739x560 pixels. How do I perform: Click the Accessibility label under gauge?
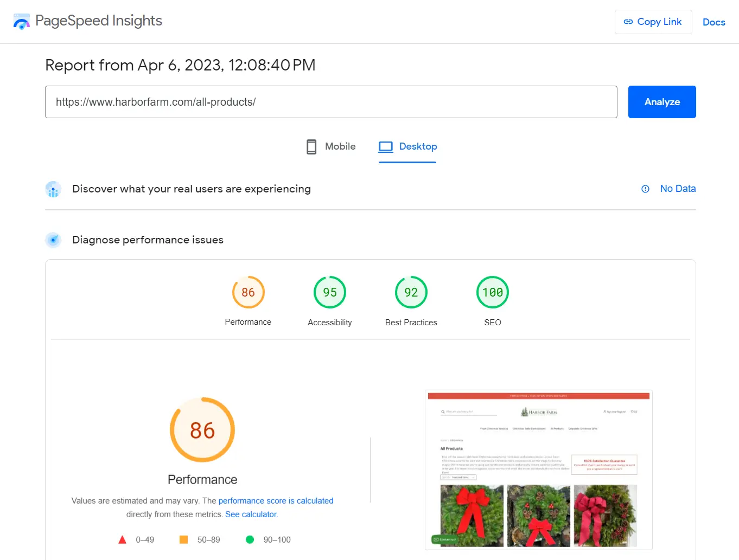(330, 323)
